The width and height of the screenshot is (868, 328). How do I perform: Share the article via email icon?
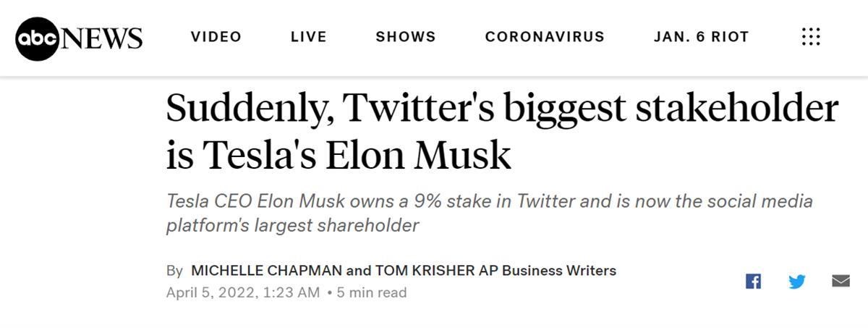[841, 281]
